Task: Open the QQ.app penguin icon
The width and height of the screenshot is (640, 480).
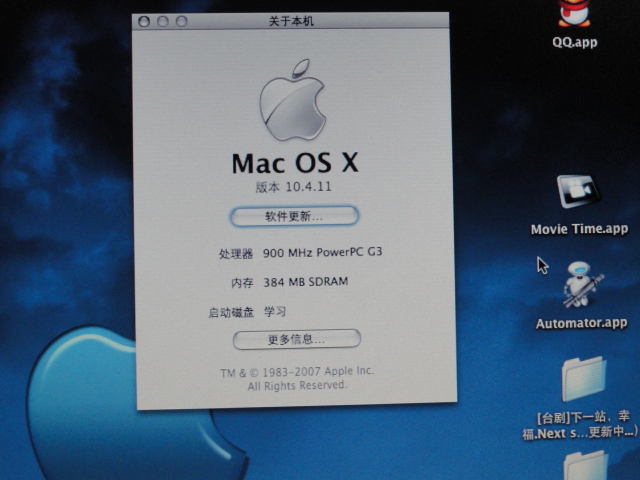Action: [x=573, y=12]
